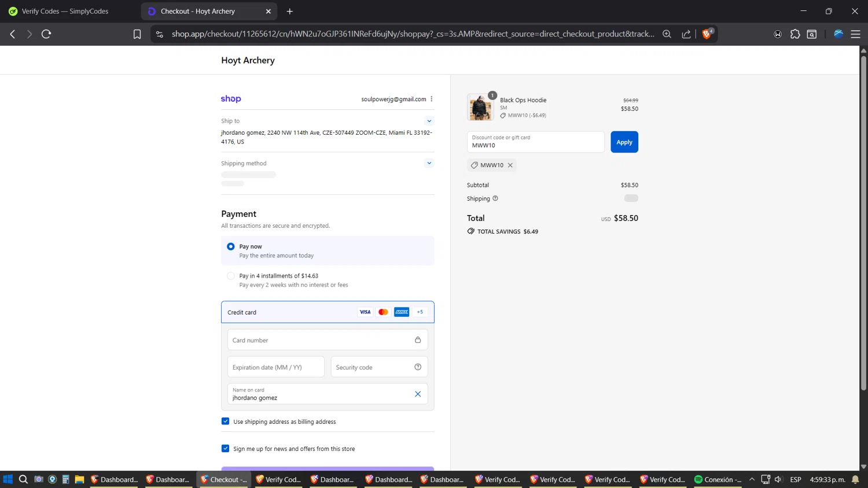This screenshot has height=488, width=868.
Task: Show the +5 more card types
Action: click(x=420, y=312)
